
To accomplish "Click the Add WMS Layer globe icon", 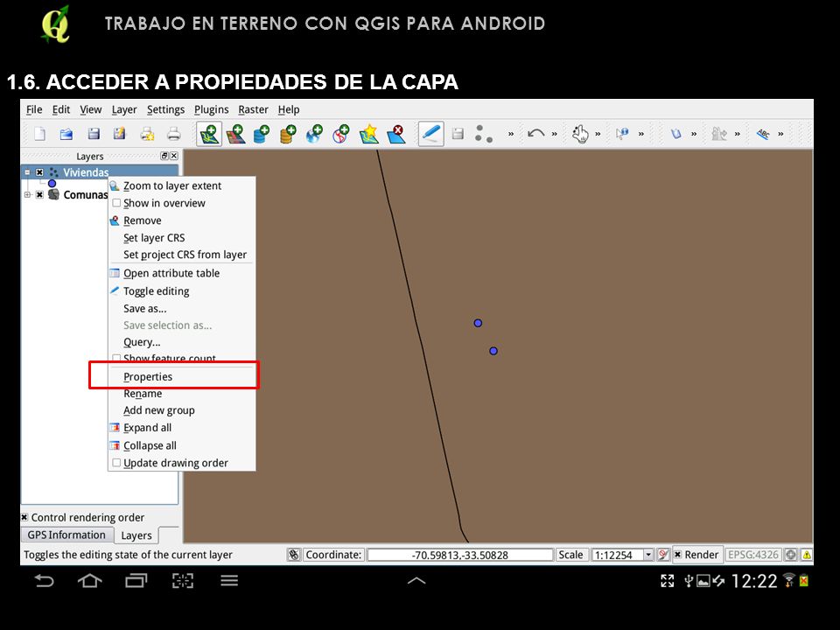I will click(314, 133).
